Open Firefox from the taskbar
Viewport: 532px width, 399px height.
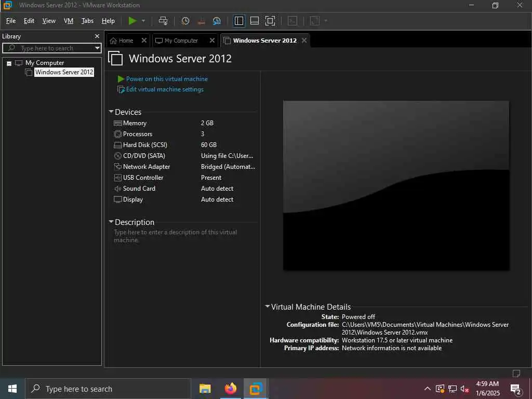coord(230,389)
